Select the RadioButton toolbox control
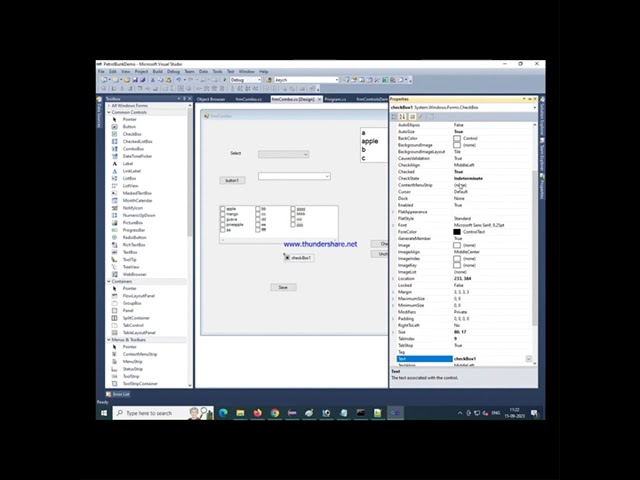This screenshot has height=480, width=640. click(x=134, y=237)
